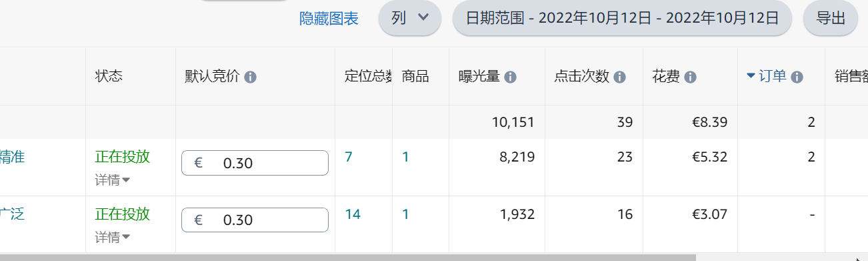The image size is (868, 261).
Task: Click the 隐藏图表 link
Action: pos(329,19)
